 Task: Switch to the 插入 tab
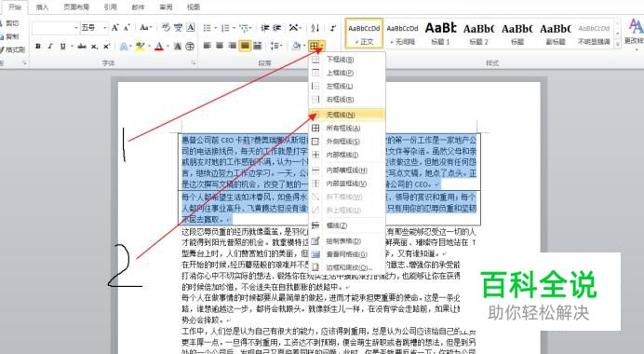(x=42, y=7)
